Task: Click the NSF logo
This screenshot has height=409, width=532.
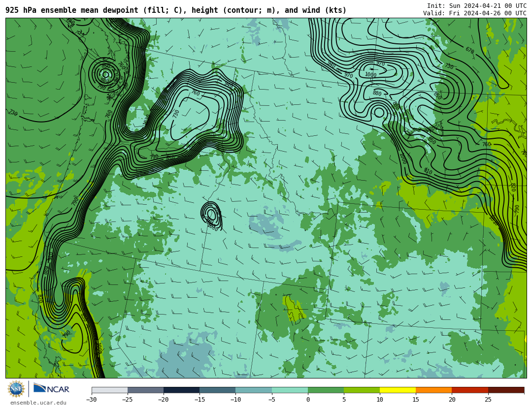Action: point(16,389)
